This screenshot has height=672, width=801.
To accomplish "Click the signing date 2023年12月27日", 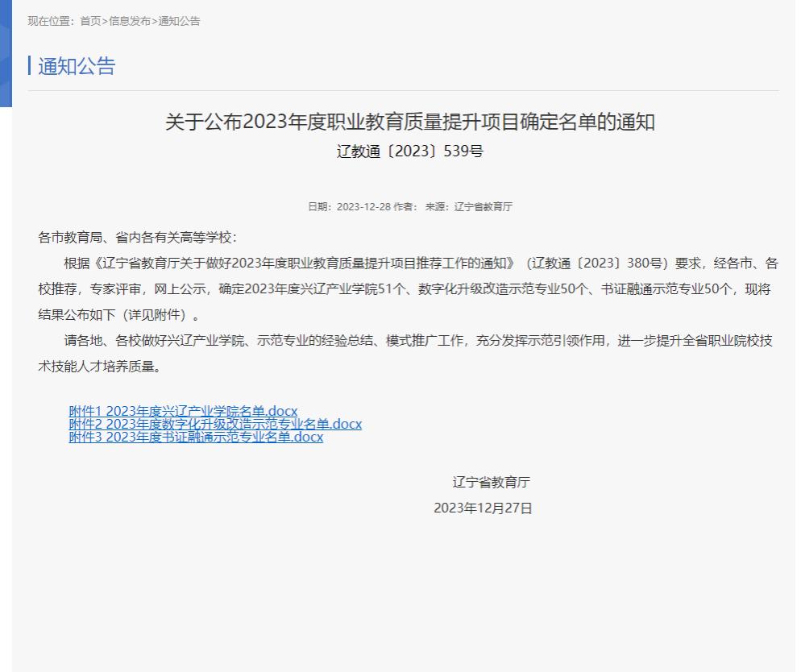I will tap(484, 508).
